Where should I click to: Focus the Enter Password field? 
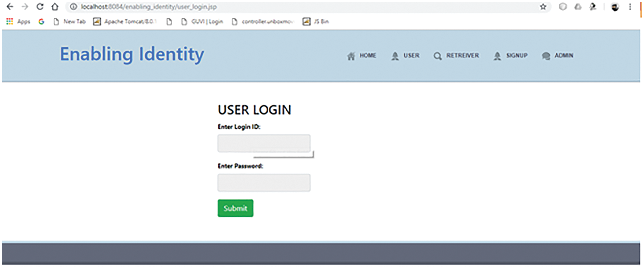coord(264,183)
